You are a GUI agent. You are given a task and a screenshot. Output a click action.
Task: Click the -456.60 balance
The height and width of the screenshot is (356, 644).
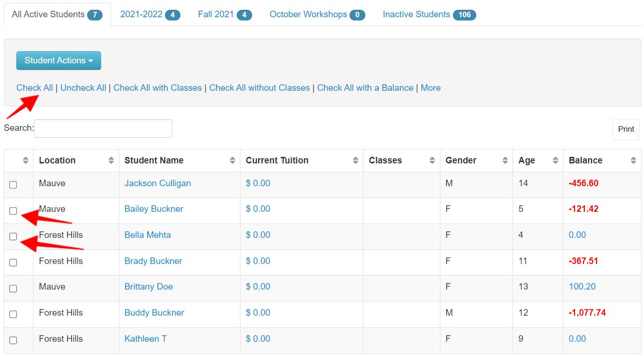[x=583, y=183]
